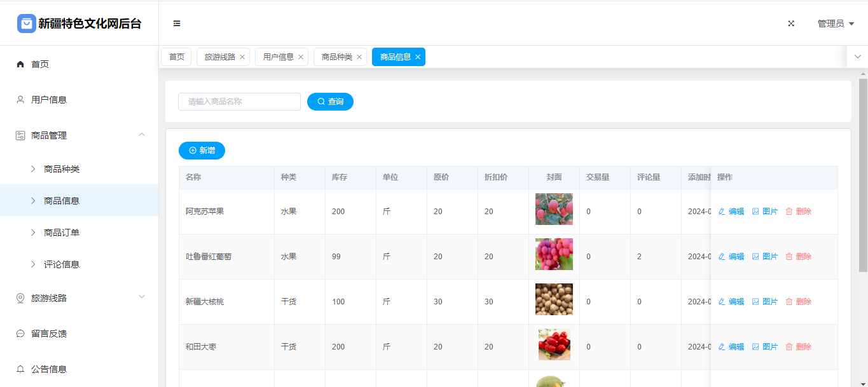Open the tab list chevron dropdown
868x387 pixels.
[x=858, y=57]
